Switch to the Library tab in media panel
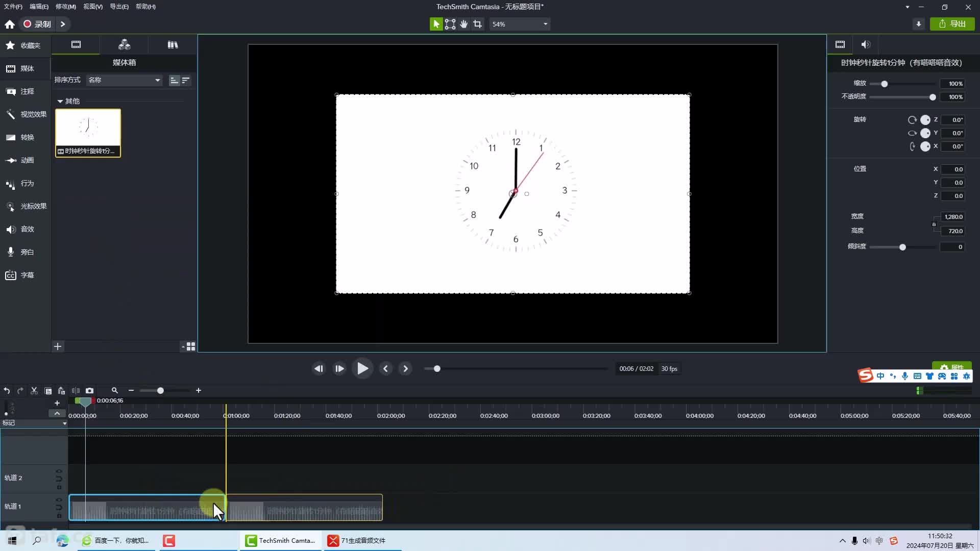 click(173, 45)
